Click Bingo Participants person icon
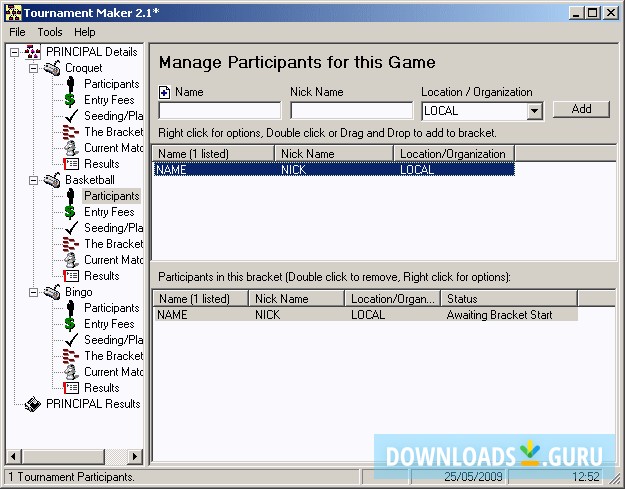This screenshot has width=625, height=489. (71, 308)
